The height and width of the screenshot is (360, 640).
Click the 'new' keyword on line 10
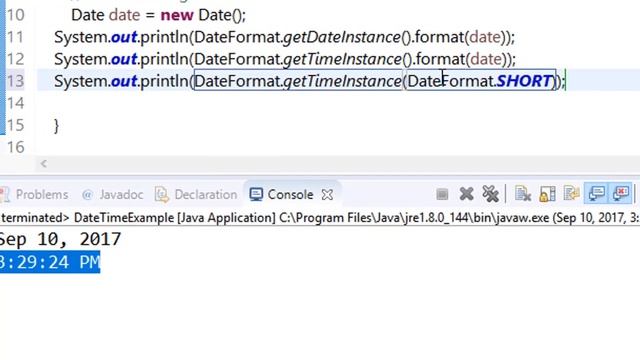[x=177, y=16]
